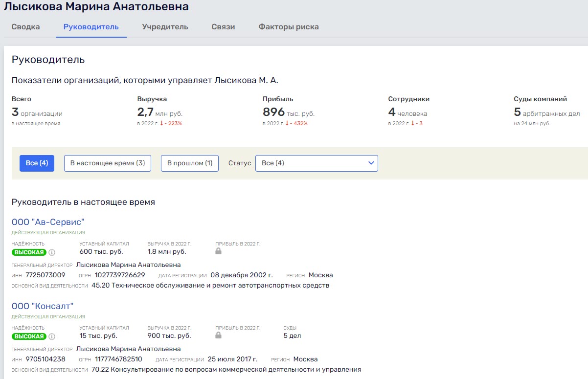Open info icon next to ООО "Консалт" reliability badge
This screenshot has width=588, height=379.
point(52,336)
